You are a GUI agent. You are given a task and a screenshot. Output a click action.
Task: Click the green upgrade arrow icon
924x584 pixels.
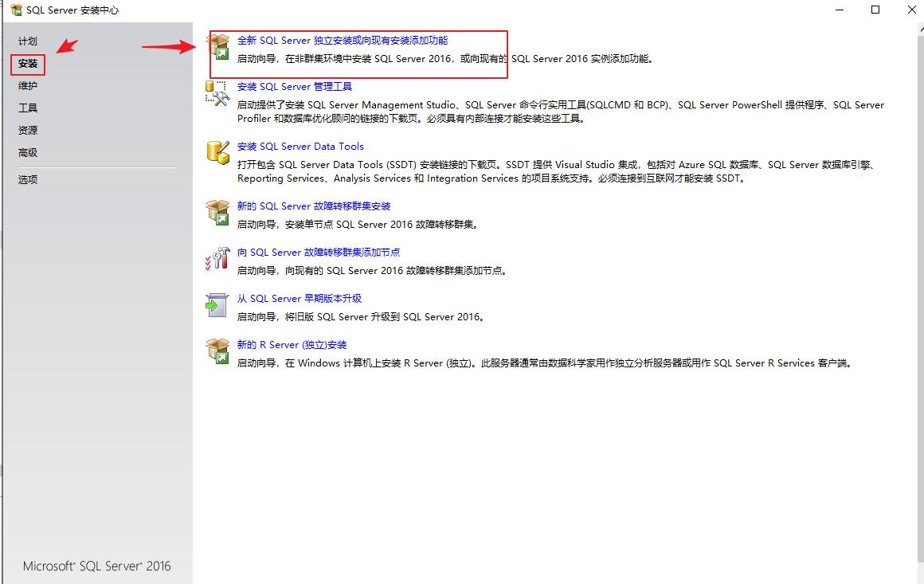pyautogui.click(x=217, y=305)
